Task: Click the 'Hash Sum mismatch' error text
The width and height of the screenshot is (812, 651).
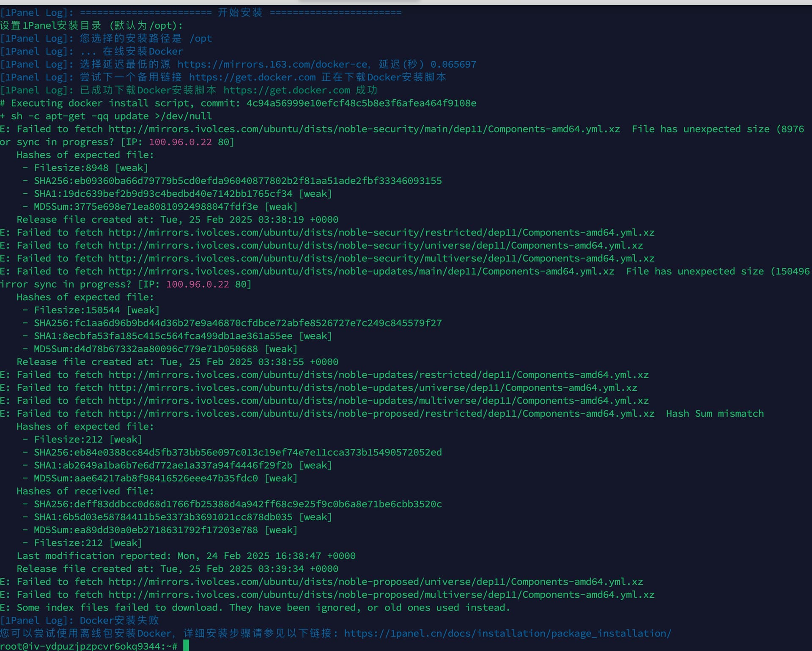Action: pyautogui.click(x=715, y=414)
